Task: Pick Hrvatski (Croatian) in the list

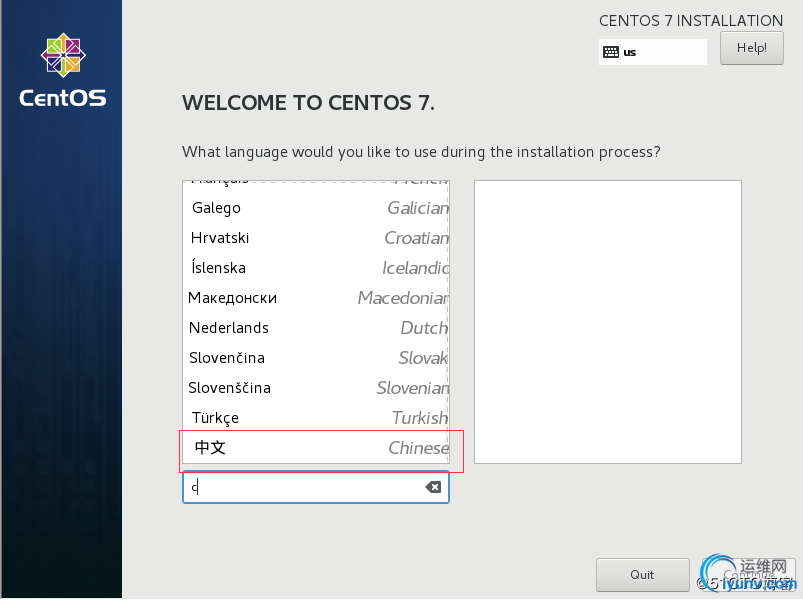Action: [316, 238]
